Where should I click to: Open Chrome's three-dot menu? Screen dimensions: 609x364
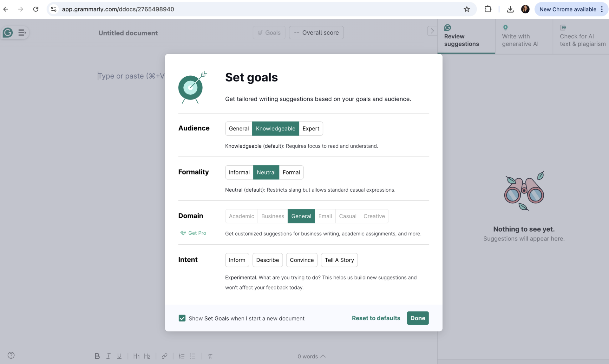602,9
